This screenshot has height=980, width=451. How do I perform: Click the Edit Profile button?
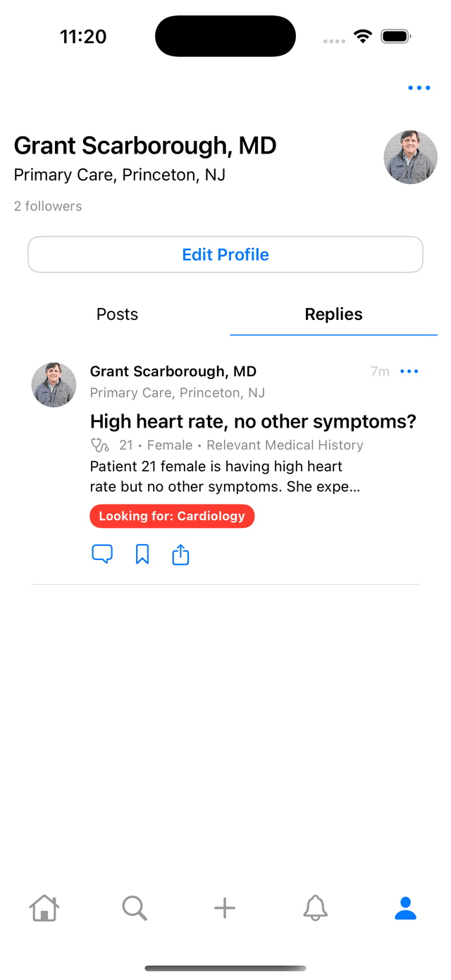pos(225,254)
